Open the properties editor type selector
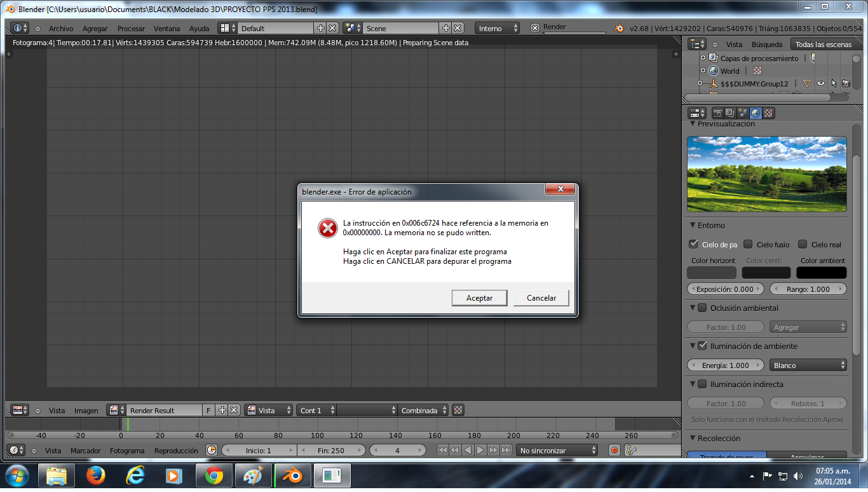 [x=698, y=113]
